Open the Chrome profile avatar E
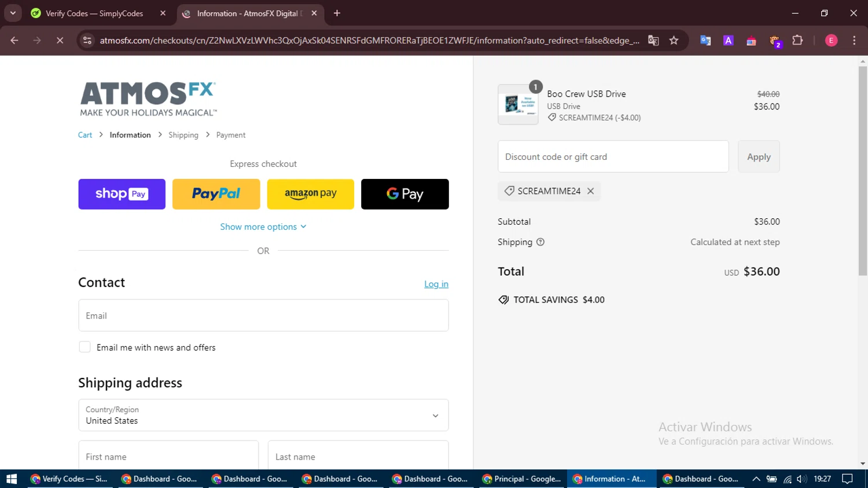 pos(831,41)
